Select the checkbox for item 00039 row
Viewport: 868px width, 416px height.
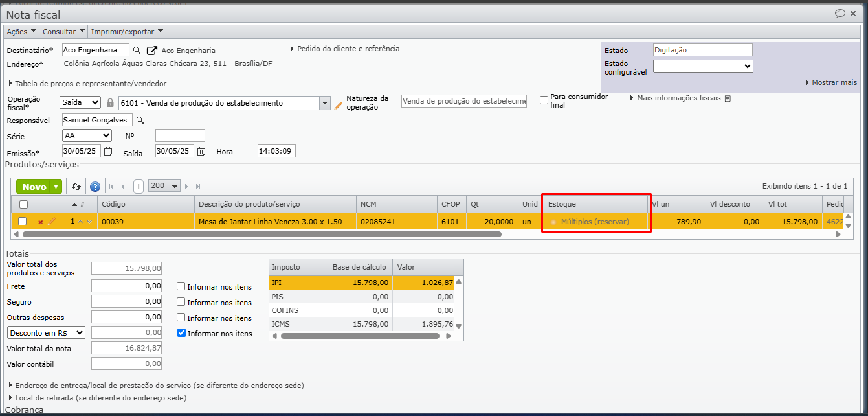pyautogui.click(x=23, y=222)
